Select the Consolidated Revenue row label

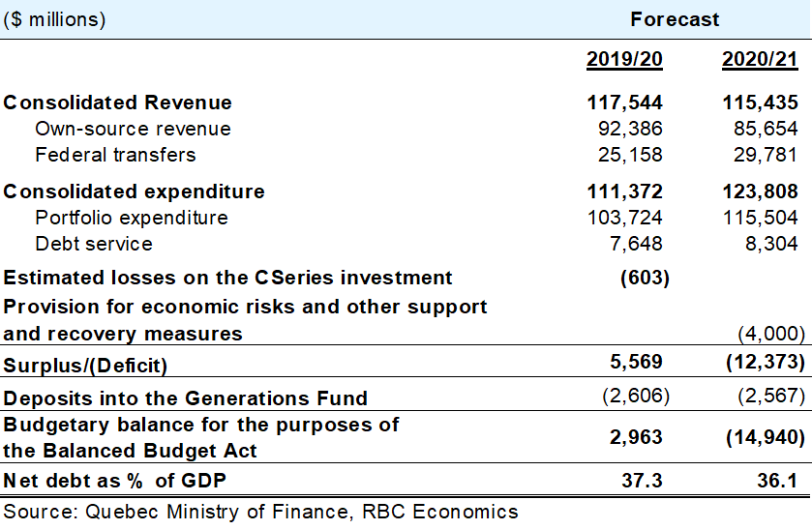click(118, 103)
